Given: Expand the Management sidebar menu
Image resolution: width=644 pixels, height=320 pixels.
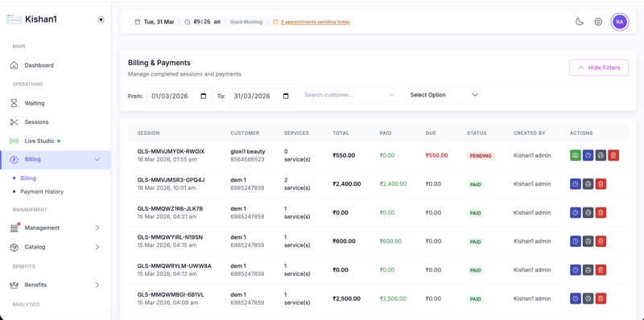Looking at the screenshot, I should click(55, 228).
